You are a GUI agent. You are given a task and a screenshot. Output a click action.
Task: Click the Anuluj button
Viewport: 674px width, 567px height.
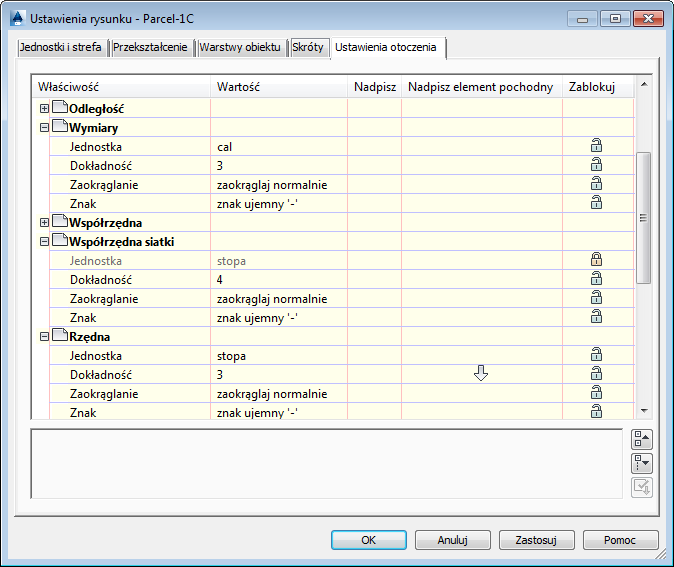tap(452, 540)
